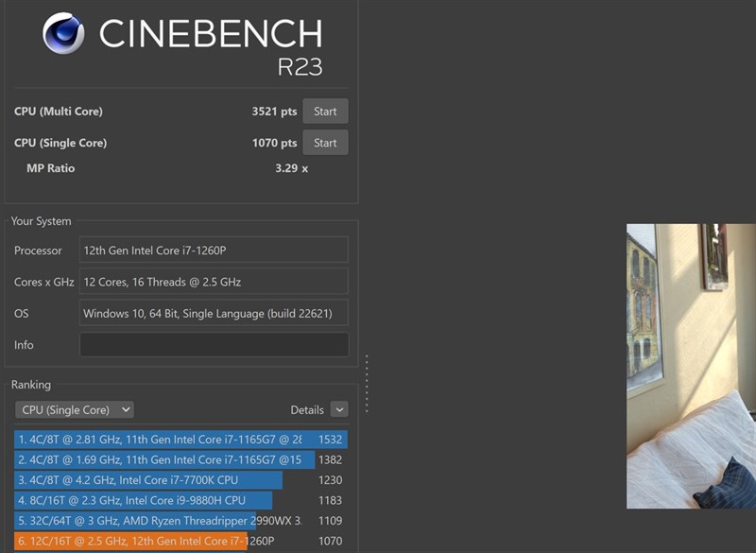The height and width of the screenshot is (553, 756).
Task: Click the Your System section header
Action: [x=39, y=220]
